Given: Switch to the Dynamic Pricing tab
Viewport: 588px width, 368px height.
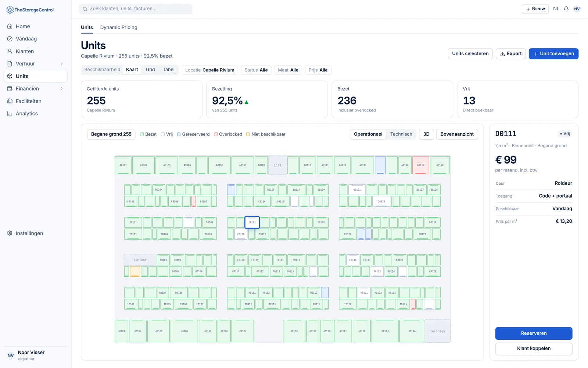Looking at the screenshot, I should click(119, 27).
